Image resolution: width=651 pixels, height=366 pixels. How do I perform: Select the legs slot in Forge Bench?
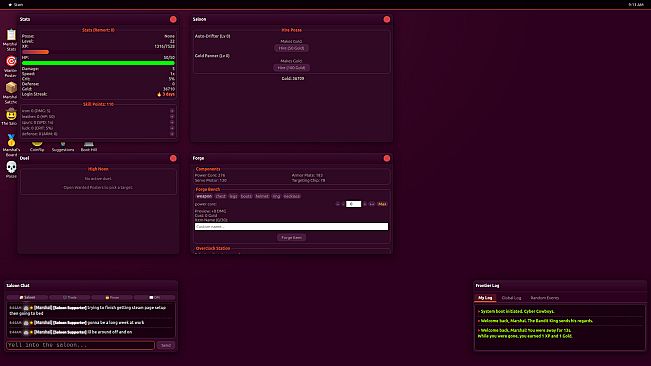[x=233, y=196]
